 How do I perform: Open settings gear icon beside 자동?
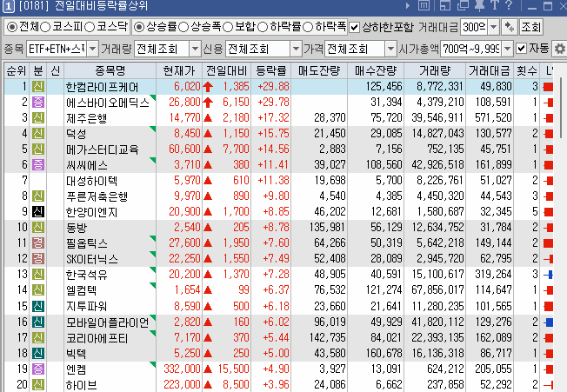click(x=559, y=49)
